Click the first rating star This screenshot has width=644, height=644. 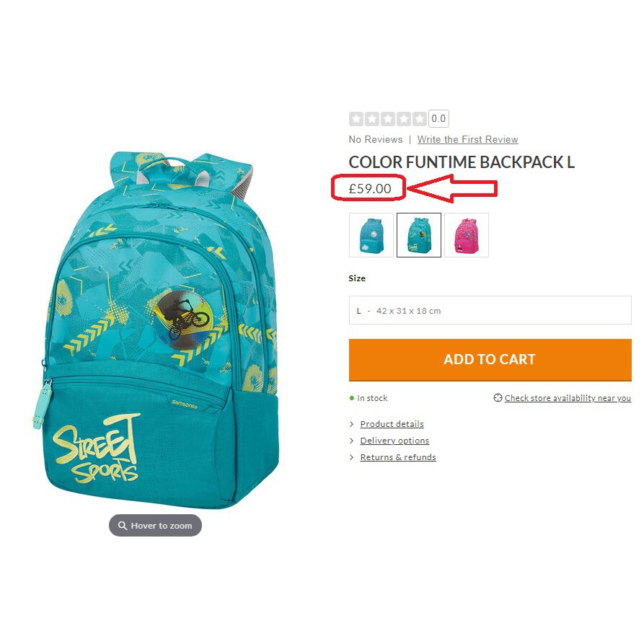(356, 119)
